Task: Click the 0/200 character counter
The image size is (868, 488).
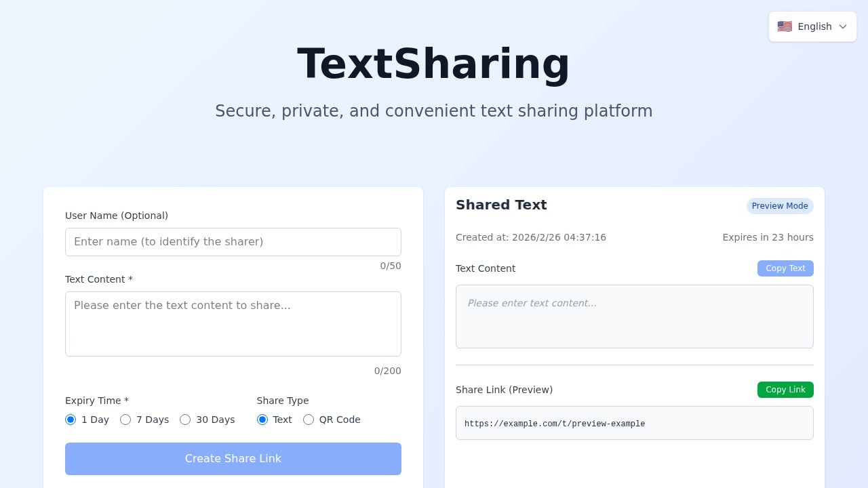Action: point(387,371)
